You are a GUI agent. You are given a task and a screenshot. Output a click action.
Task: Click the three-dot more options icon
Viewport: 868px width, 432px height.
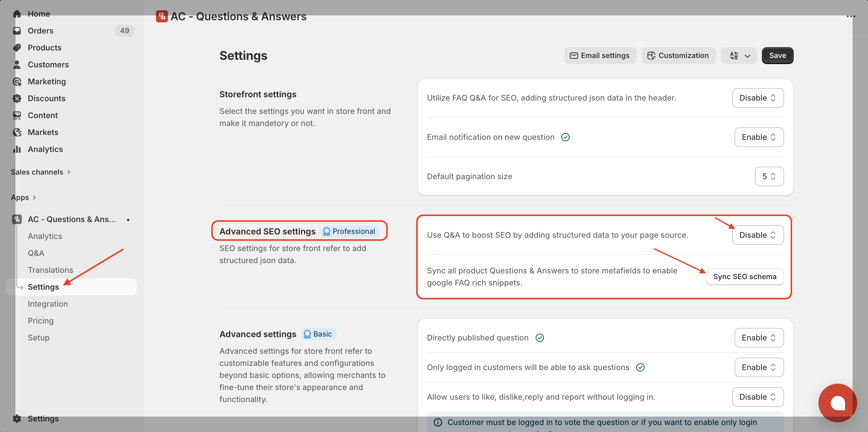click(x=850, y=16)
